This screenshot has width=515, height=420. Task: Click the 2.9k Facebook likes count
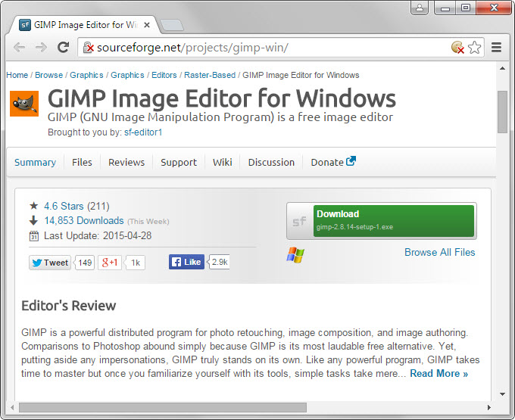click(220, 262)
